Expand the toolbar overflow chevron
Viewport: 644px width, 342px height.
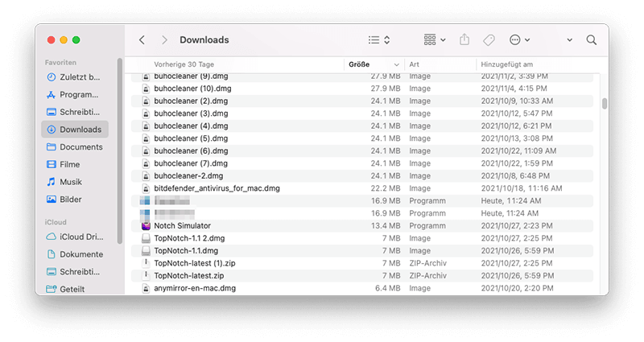point(570,40)
